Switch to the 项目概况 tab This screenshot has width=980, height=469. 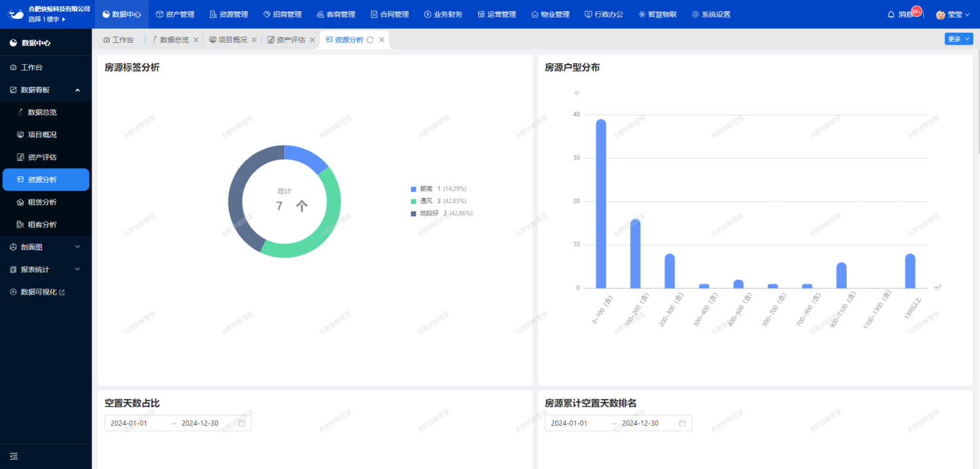pos(228,40)
